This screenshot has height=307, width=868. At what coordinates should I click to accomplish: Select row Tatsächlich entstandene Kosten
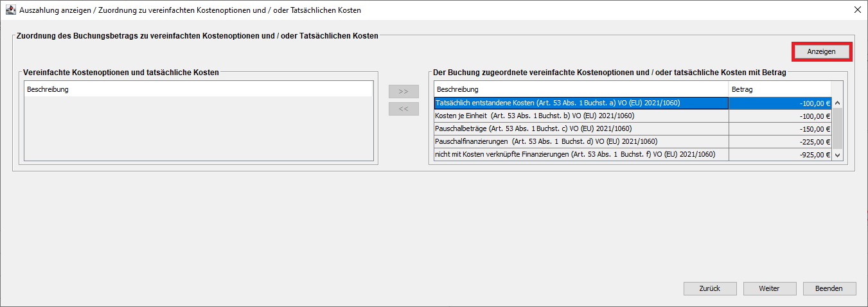click(581, 103)
